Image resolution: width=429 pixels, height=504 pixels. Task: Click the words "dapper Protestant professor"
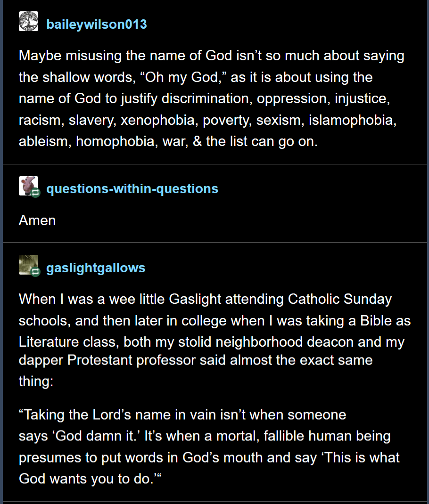tap(107, 360)
